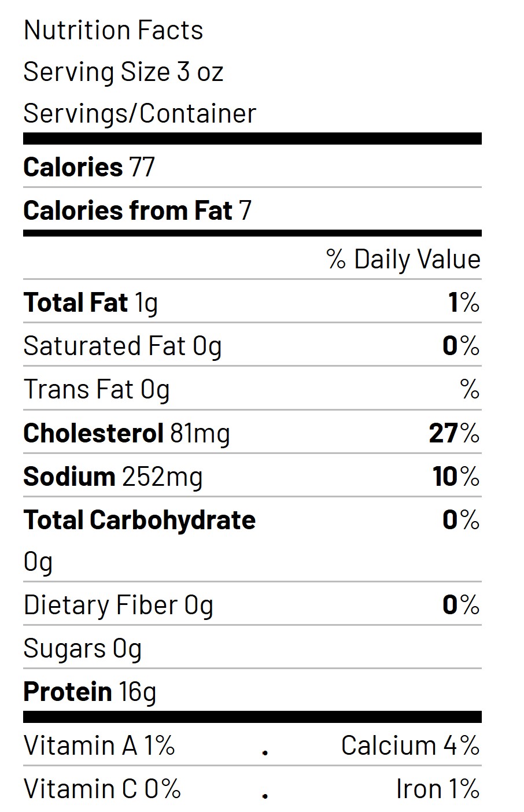Click the Protein 16g label
Image resolution: width=524 pixels, height=812 pixels.
tap(90, 692)
